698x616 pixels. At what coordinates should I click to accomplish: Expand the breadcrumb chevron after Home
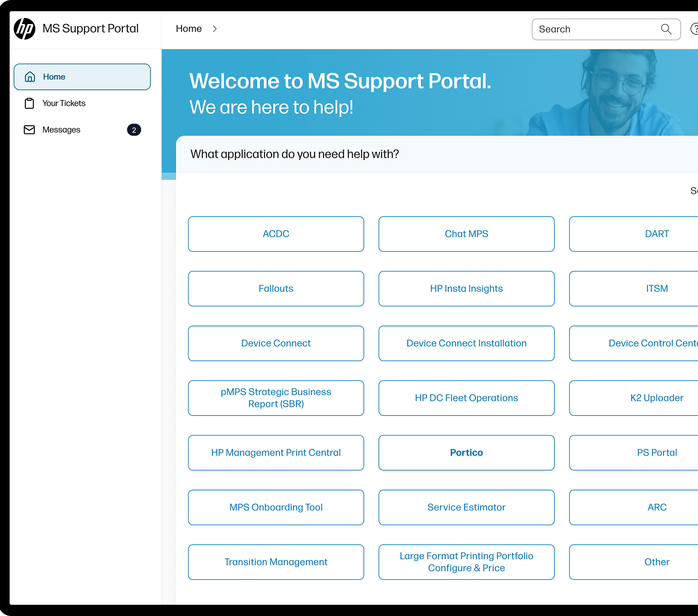[215, 28]
